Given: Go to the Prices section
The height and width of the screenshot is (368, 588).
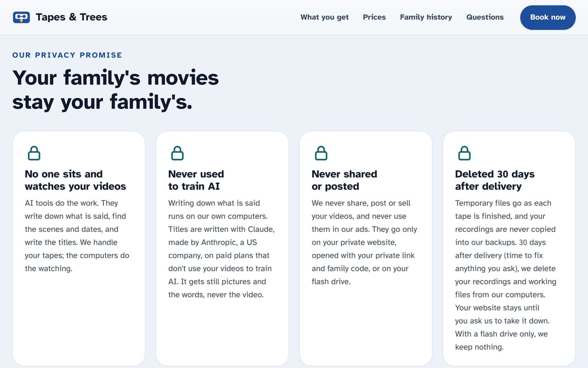Looking at the screenshot, I should click(374, 17).
